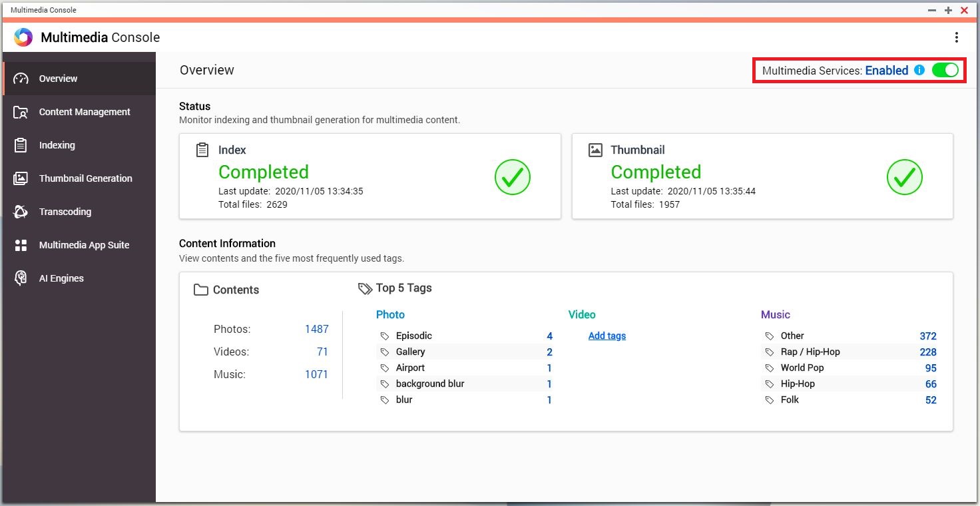Disable the Multimedia Services toggle
Viewport: 980px width, 506px height.
(945, 70)
